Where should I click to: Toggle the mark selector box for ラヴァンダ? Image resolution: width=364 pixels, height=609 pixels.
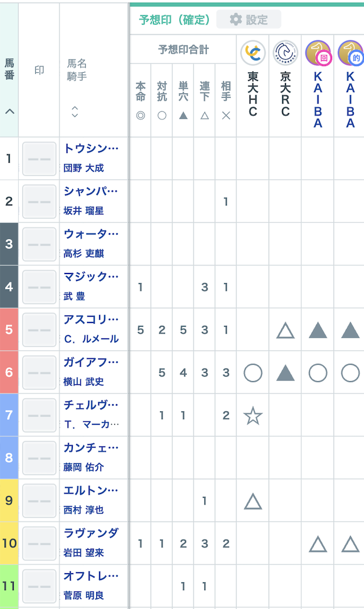[x=39, y=543]
